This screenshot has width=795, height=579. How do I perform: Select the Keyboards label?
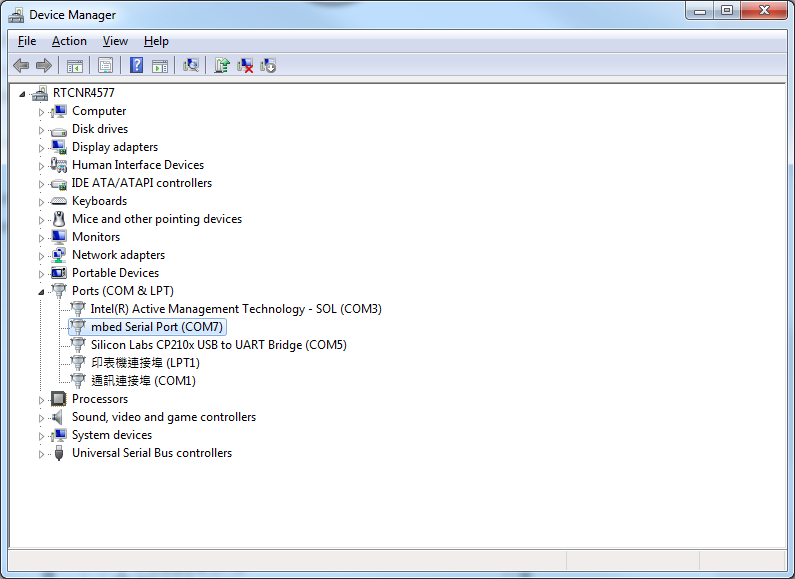pyautogui.click(x=99, y=201)
